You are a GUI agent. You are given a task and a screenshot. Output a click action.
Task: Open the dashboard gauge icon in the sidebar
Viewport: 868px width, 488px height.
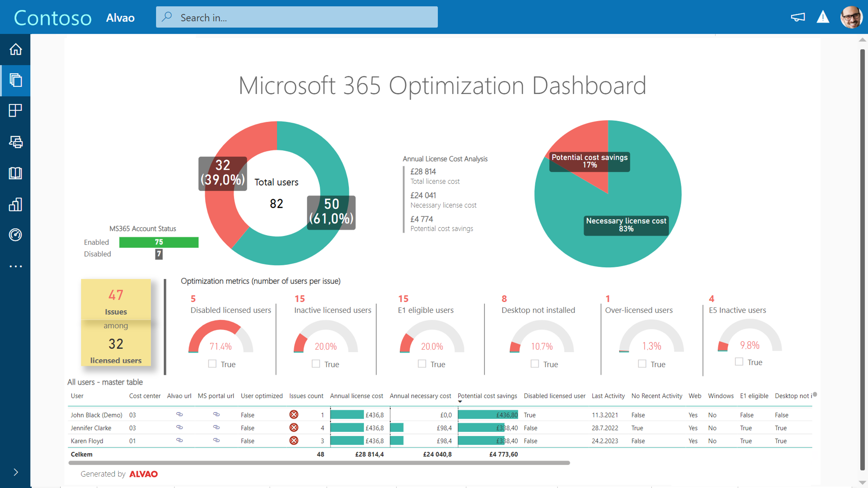coord(15,235)
